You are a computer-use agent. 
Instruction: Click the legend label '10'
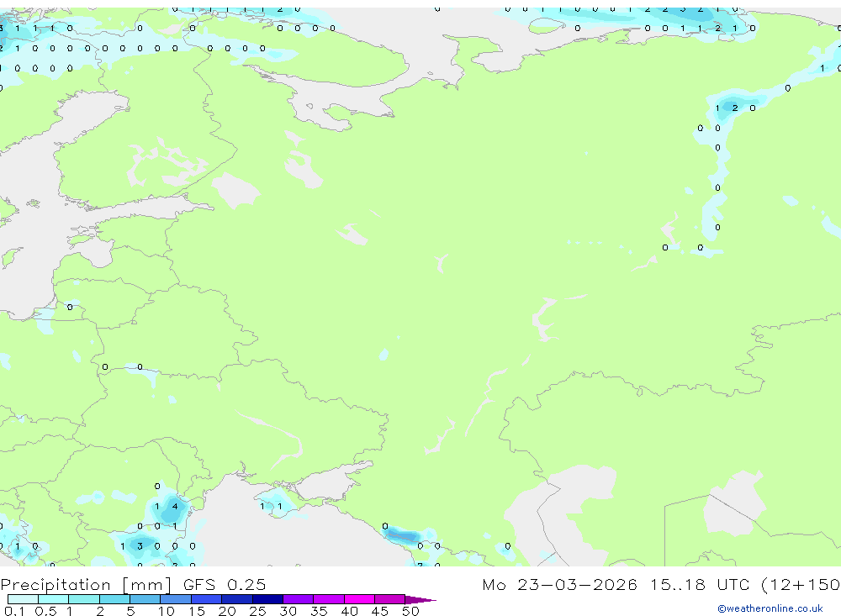tap(167, 611)
